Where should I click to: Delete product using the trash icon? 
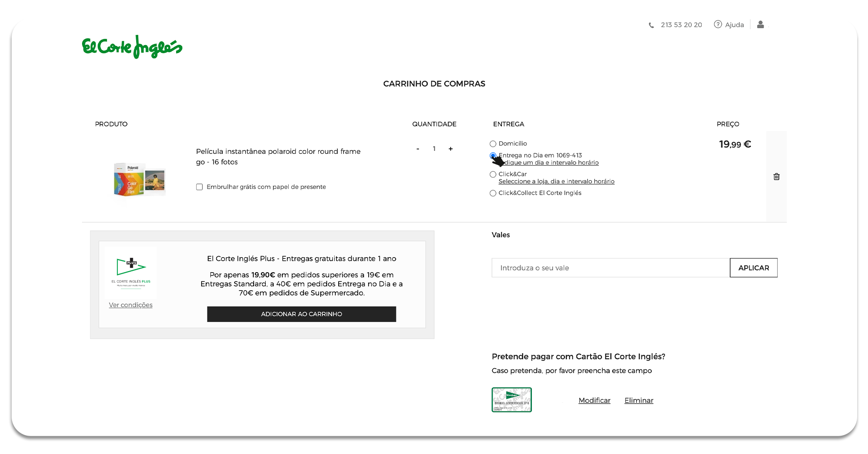776,176
